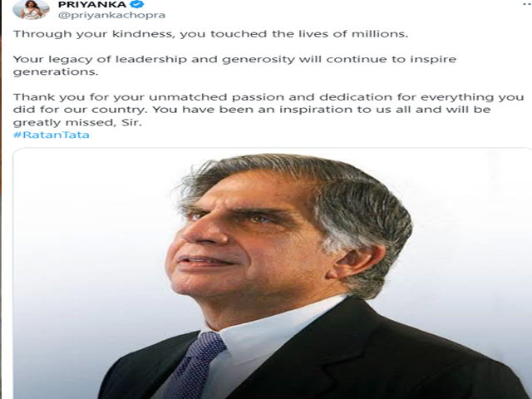Select the 'Thank you for your unmatched' line

coord(268,97)
